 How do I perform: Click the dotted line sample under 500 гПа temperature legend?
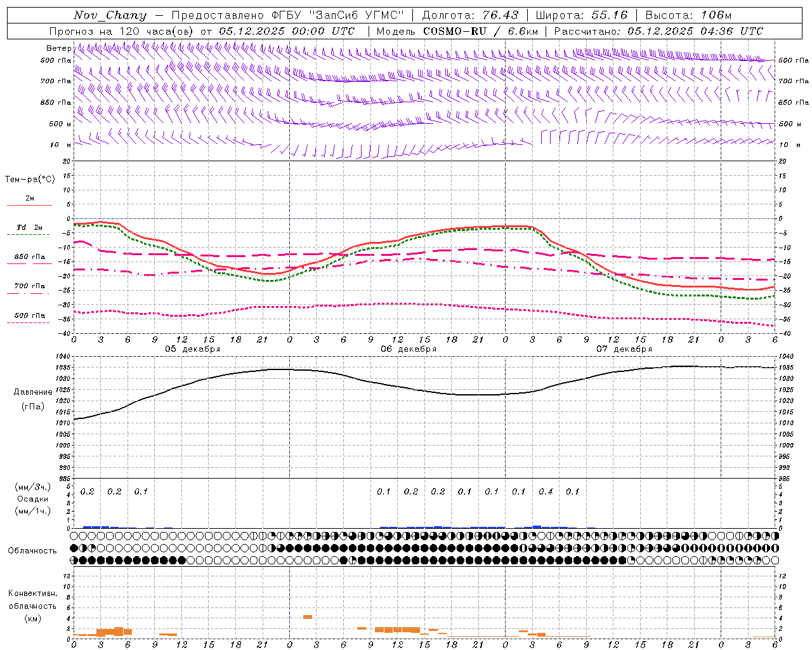pos(29,323)
